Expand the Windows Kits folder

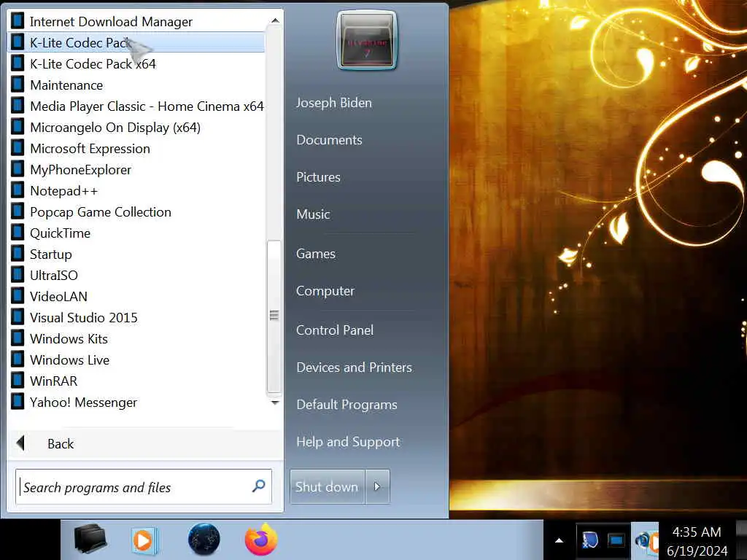pos(136,338)
